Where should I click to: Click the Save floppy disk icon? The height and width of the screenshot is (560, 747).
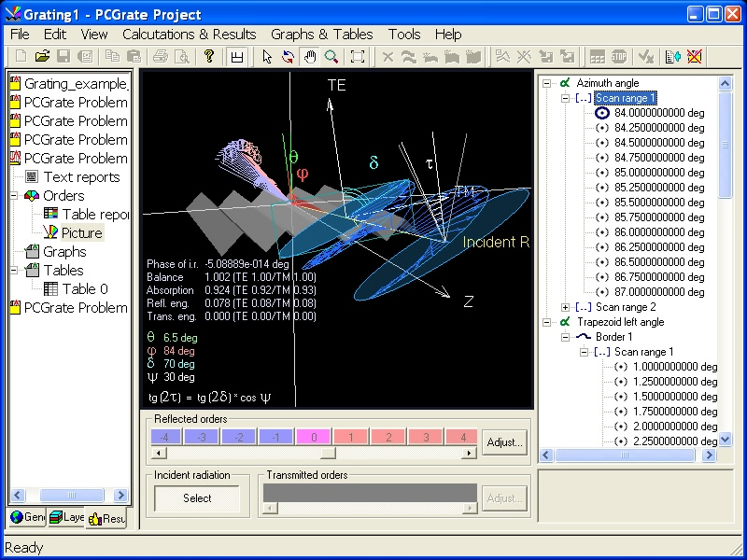coord(63,57)
